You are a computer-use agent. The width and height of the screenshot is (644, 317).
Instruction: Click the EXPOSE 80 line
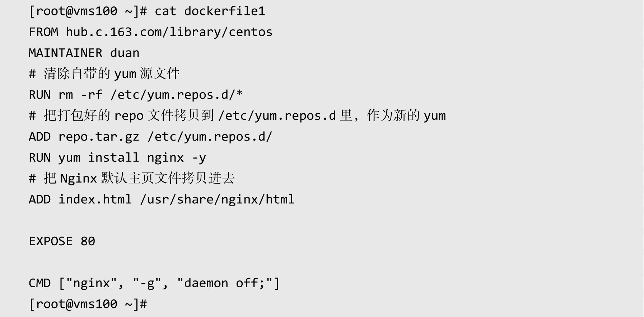(x=62, y=241)
